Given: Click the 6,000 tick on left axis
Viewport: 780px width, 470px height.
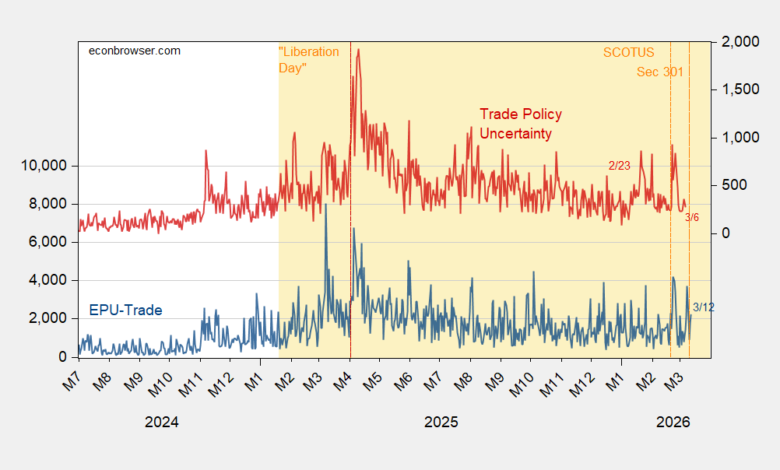Looking at the screenshot, I should (x=47, y=242).
